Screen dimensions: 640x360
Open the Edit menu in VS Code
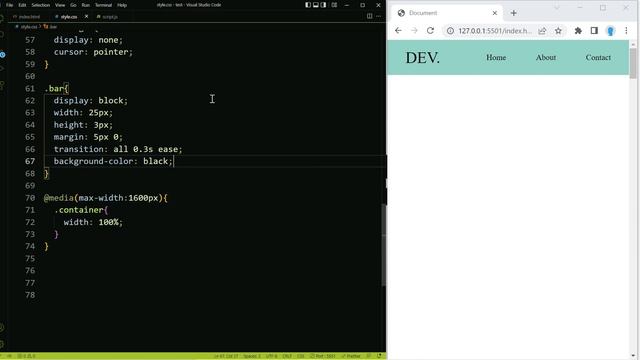pos(22,5)
